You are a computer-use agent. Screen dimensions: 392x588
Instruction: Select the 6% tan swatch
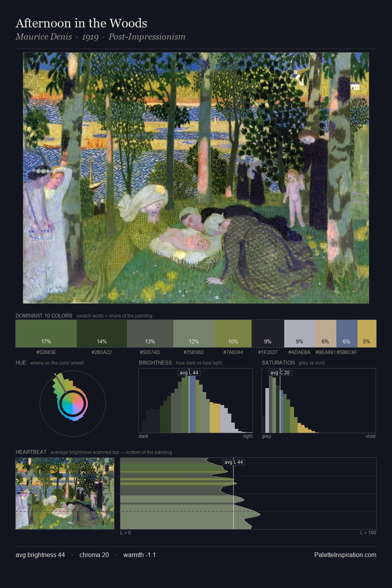tap(326, 334)
